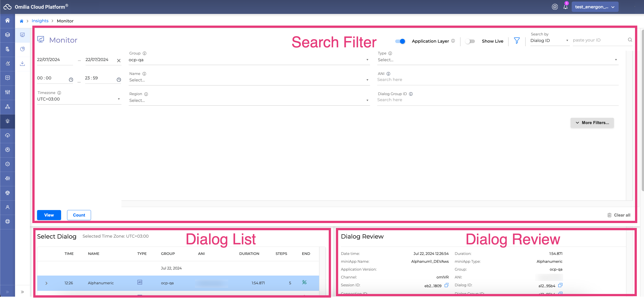Expand the 12:26 Alphanumeric dialog row

[46, 283]
